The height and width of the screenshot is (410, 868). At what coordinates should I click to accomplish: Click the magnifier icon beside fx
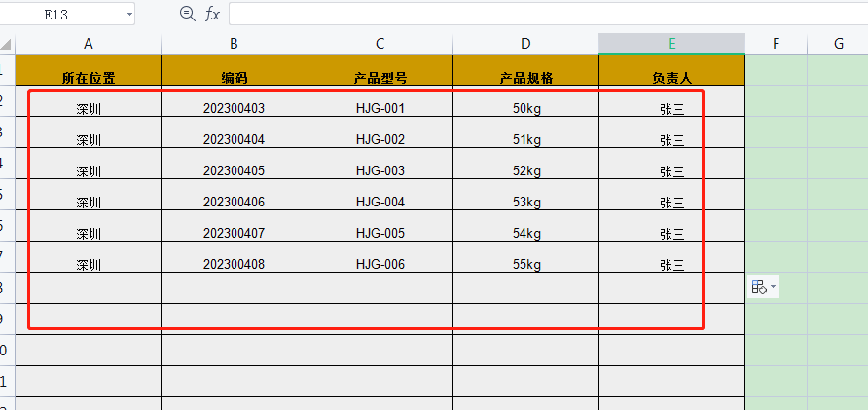pos(188,14)
